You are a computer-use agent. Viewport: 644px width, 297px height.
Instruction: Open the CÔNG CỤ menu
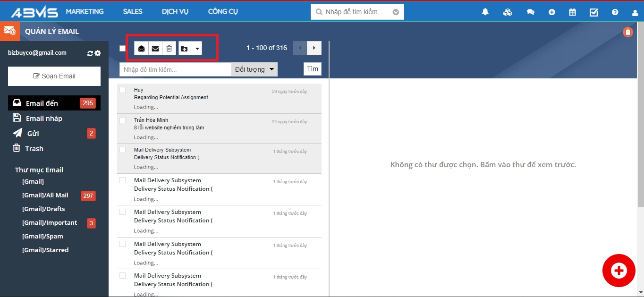223,12
